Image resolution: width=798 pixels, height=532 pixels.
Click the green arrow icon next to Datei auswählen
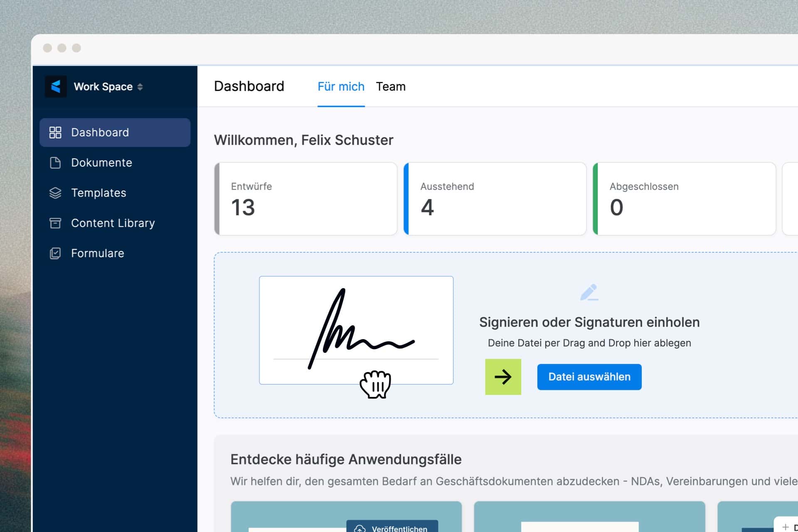[x=503, y=377]
